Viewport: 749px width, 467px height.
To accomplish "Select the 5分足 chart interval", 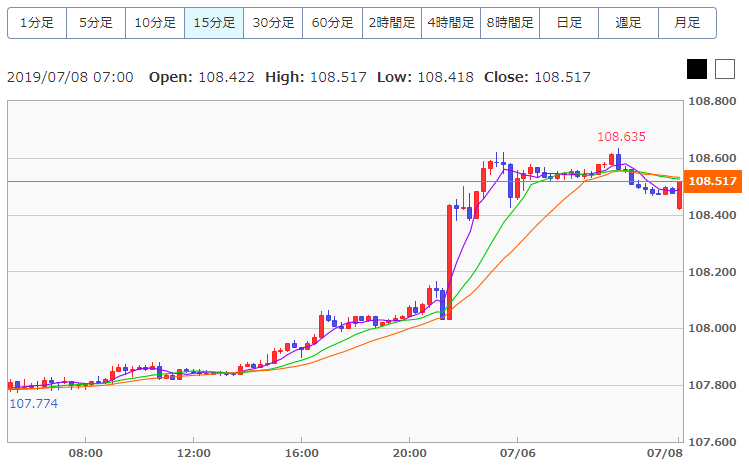I will (x=96, y=22).
